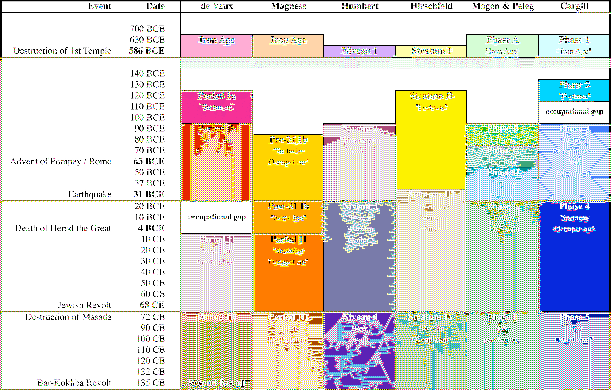
Task: Click 'Destruction of 1st Temple' event label
Action: (62, 51)
